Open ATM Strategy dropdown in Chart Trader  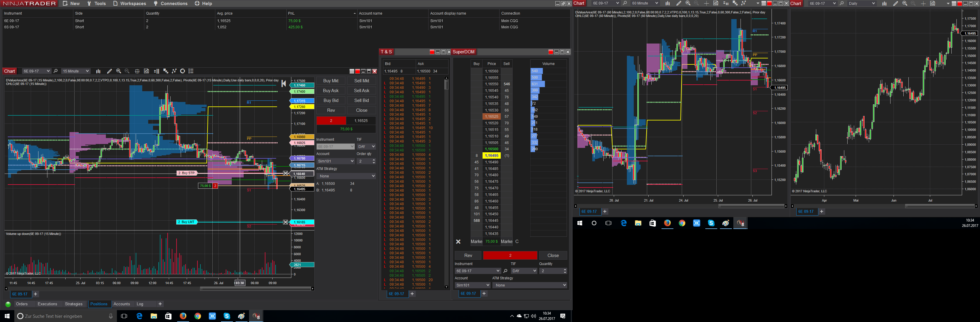(x=346, y=176)
